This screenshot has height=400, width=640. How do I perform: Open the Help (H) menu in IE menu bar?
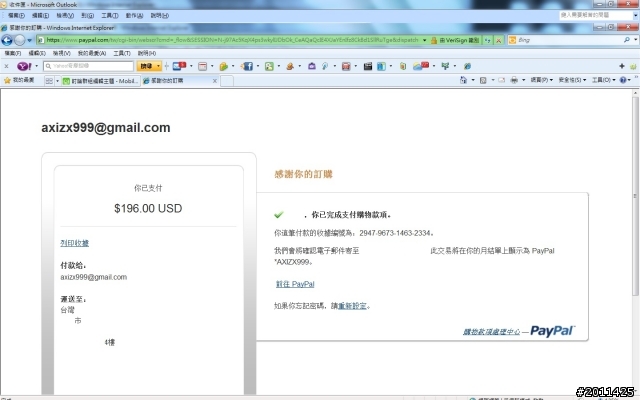147,53
